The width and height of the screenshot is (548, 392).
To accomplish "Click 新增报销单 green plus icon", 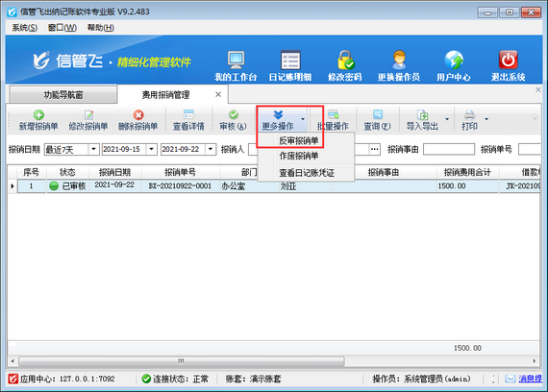I will pos(38,115).
